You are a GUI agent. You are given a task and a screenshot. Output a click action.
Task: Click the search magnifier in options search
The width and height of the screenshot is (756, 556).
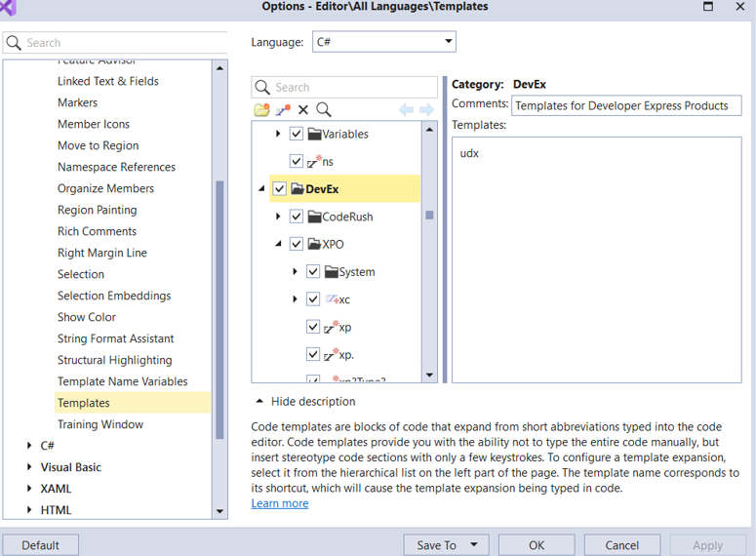pos(14,43)
